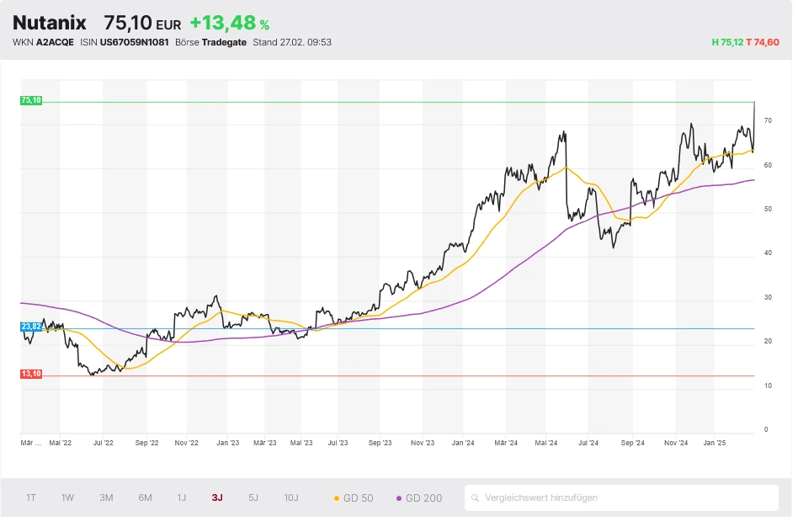Show the 5J chart period
Viewport: 798px width, 532px height.
253,497
